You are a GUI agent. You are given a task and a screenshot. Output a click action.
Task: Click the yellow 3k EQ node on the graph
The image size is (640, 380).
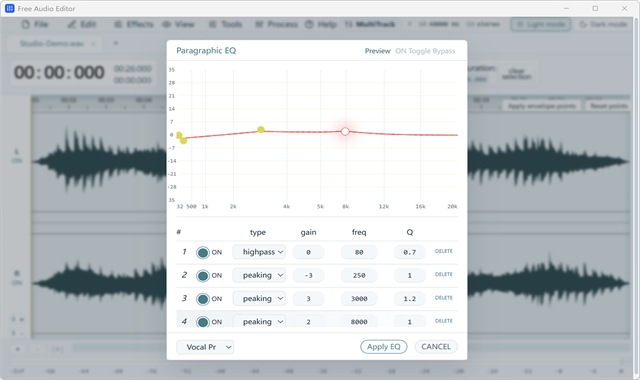pos(261,130)
